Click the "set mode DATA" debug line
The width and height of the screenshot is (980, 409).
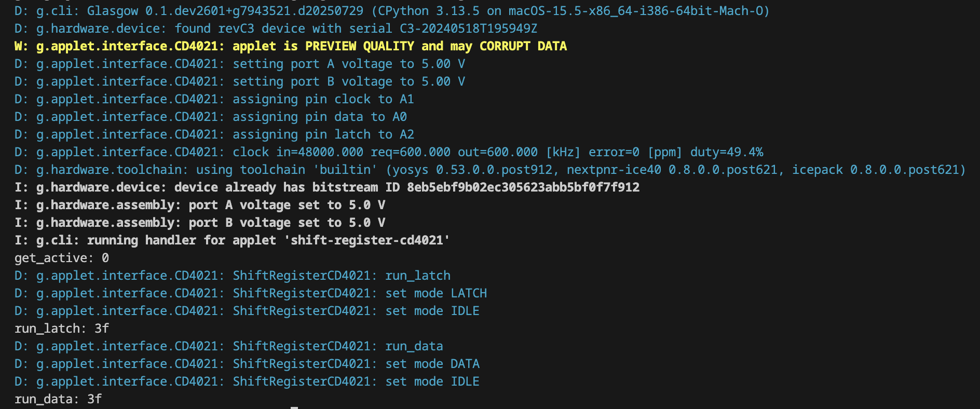coord(432,364)
